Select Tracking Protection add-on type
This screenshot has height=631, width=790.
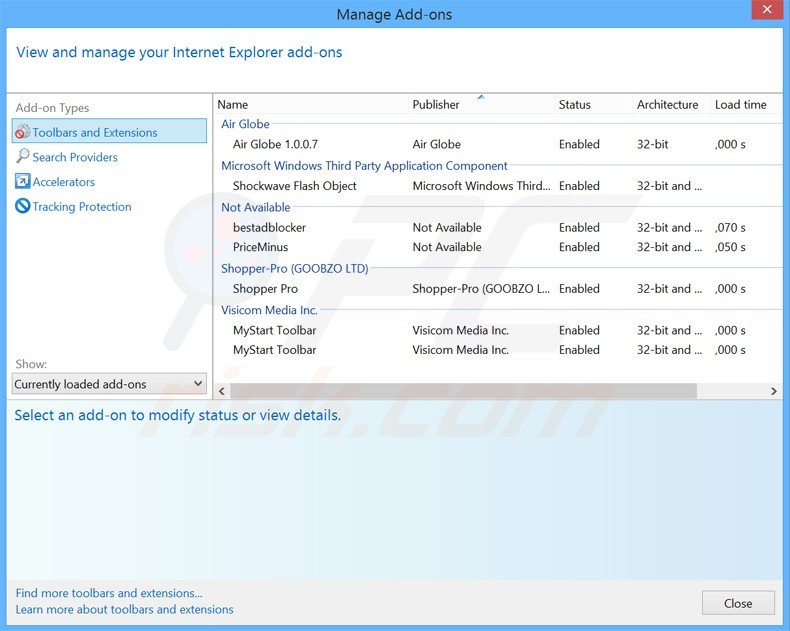[82, 207]
